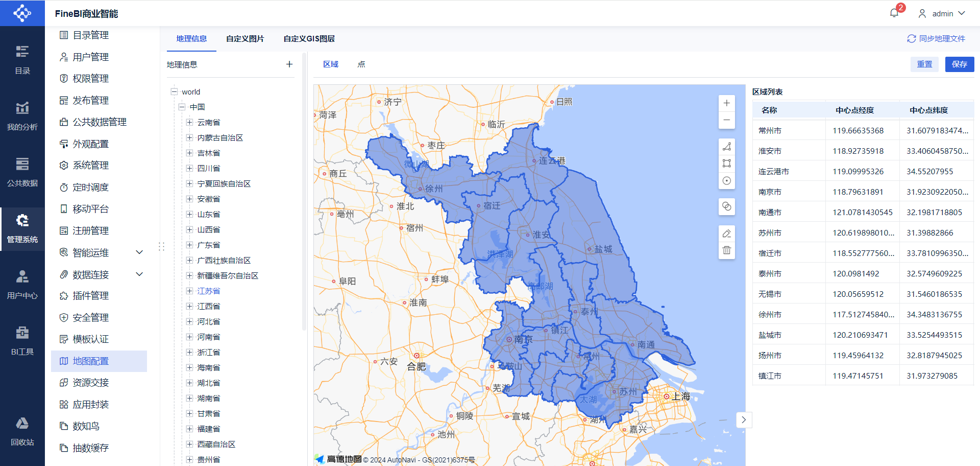Switch to the 点 tab

[361, 64]
